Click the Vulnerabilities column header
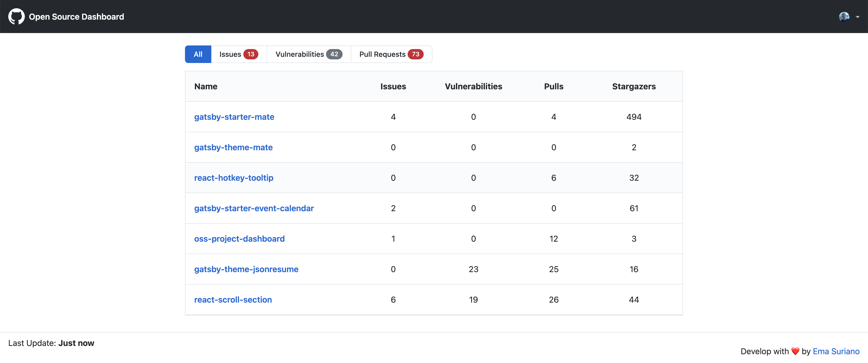The image size is (868, 363). pos(473,86)
